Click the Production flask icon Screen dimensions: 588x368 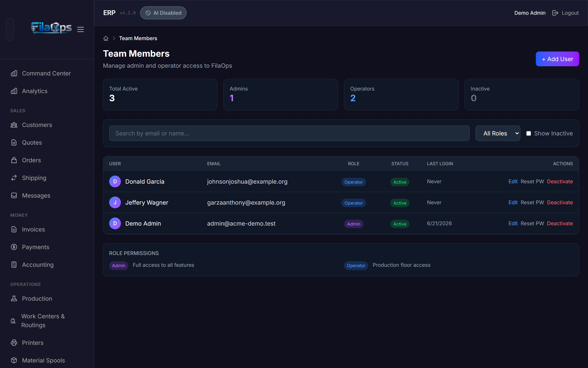[x=14, y=299]
